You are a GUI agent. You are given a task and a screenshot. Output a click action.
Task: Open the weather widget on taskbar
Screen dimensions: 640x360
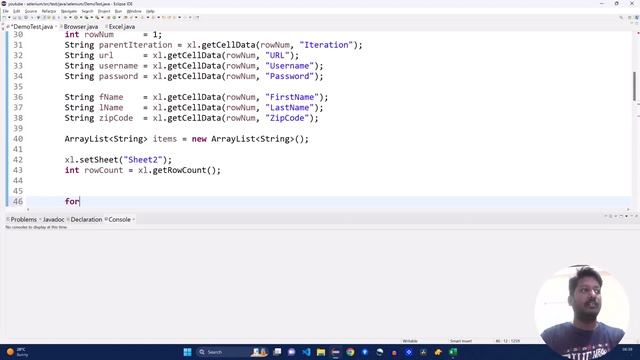point(17,352)
